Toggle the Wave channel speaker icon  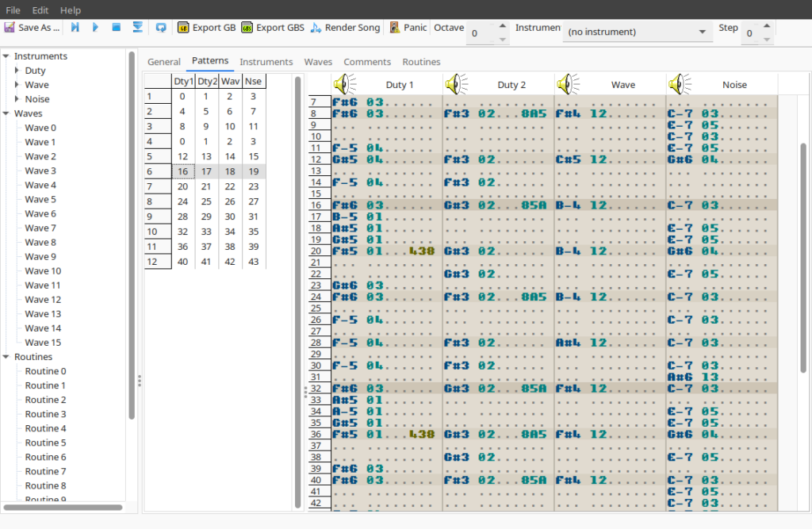(567, 84)
